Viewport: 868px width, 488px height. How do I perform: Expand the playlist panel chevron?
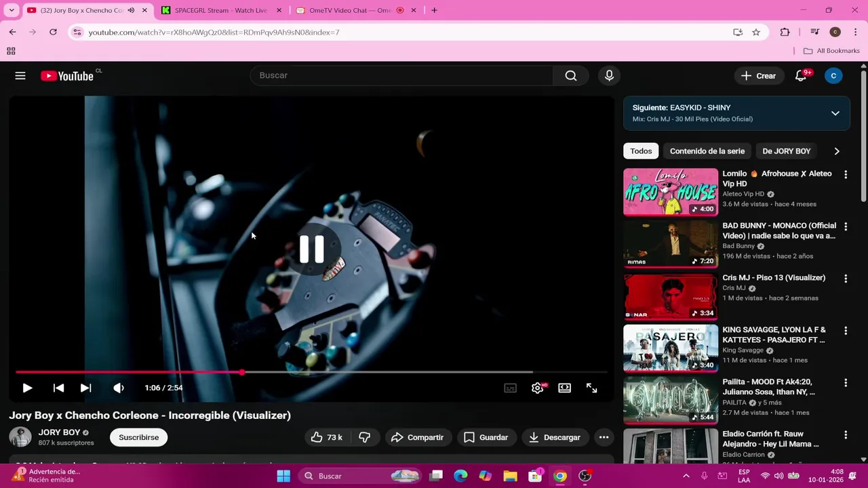tap(835, 113)
